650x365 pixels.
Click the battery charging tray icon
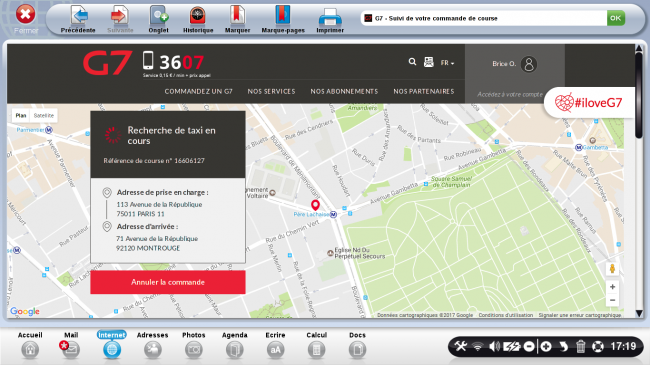512,346
